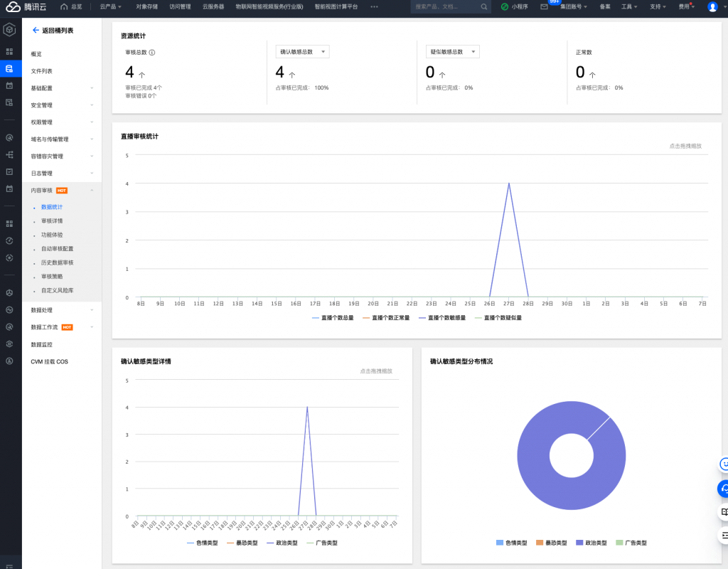Open 智能视图计算平台 in top navigation
This screenshot has width=728, height=569.
[x=336, y=6]
